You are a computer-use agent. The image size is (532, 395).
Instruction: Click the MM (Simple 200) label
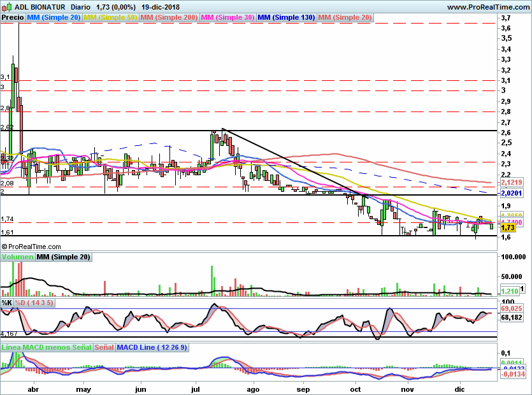(169, 17)
